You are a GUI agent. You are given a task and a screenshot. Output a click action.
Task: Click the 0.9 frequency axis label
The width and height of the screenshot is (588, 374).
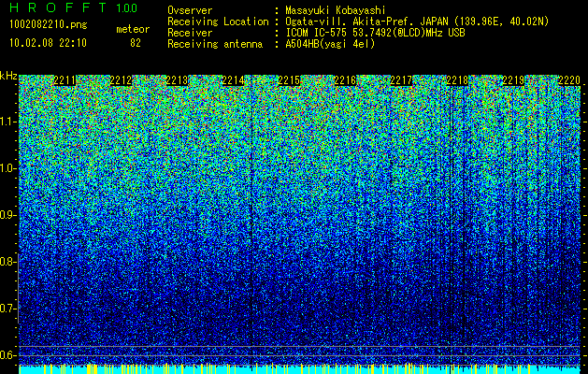click(7, 215)
